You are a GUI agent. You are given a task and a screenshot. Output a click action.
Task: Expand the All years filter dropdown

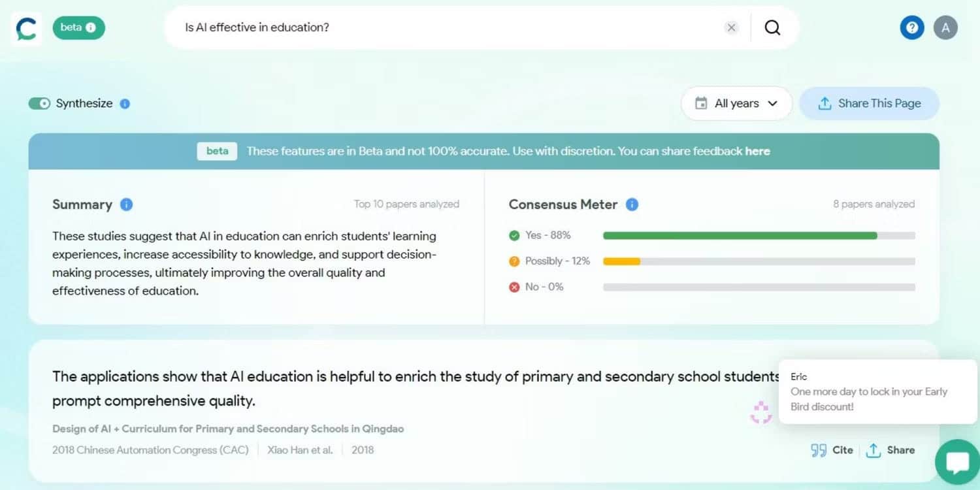[x=736, y=104]
